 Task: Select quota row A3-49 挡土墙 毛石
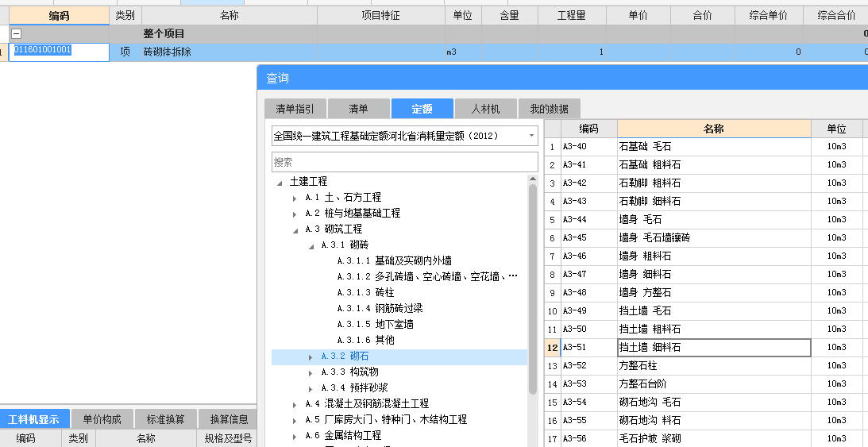[706, 311]
